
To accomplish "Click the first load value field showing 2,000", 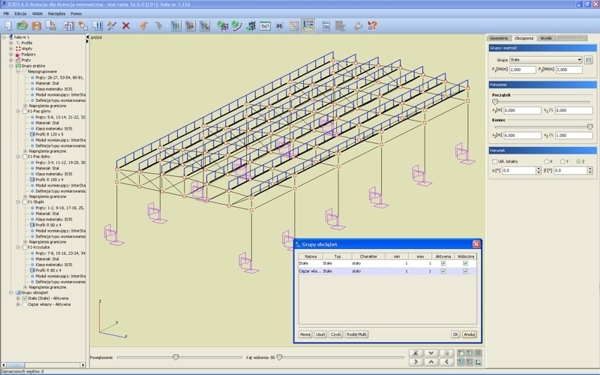I will pyautogui.click(x=523, y=70).
